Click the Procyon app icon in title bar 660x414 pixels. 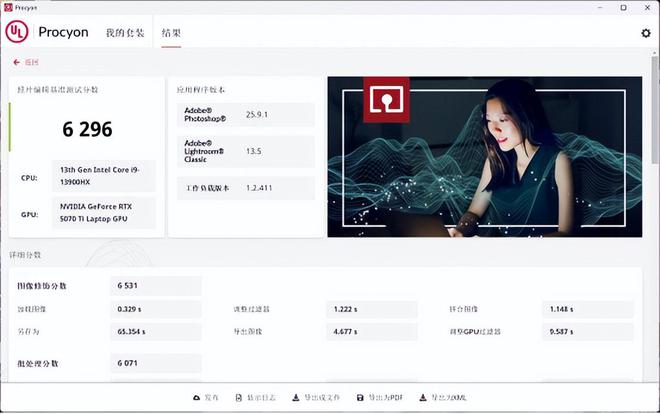point(8,7)
